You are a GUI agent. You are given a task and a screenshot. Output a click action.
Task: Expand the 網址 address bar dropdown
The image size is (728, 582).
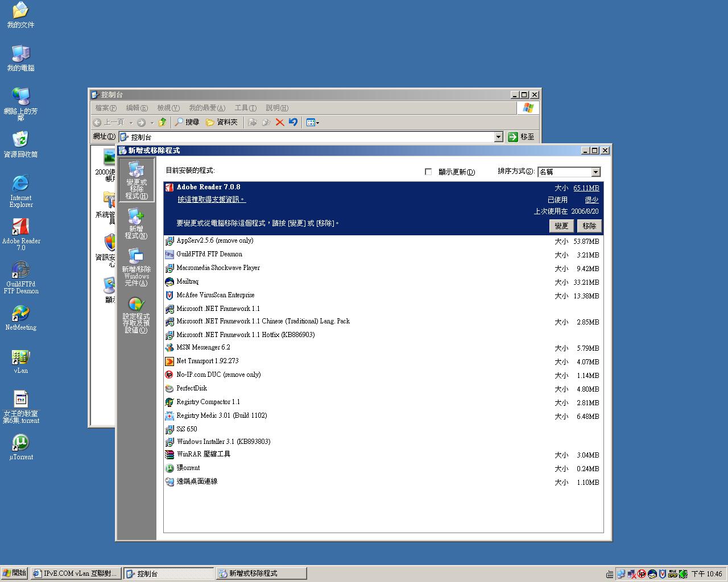[x=498, y=137]
